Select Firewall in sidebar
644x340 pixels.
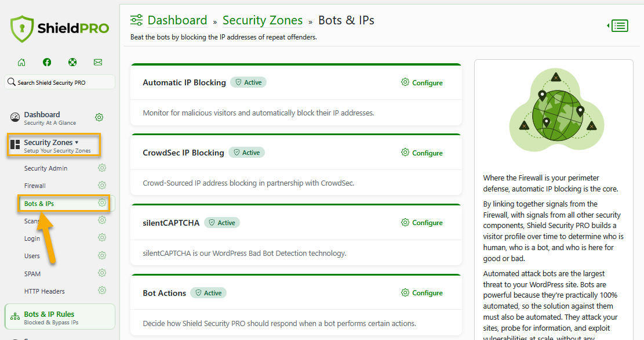click(x=35, y=186)
